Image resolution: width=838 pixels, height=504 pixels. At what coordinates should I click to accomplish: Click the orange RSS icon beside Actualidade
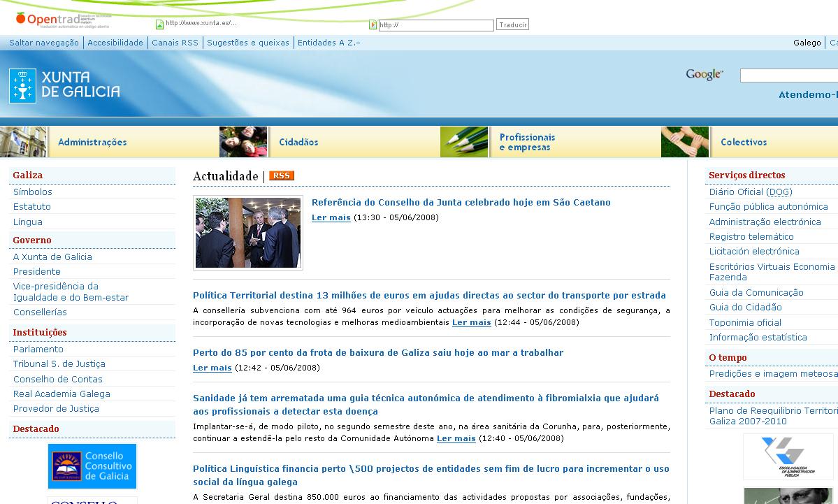click(x=282, y=175)
